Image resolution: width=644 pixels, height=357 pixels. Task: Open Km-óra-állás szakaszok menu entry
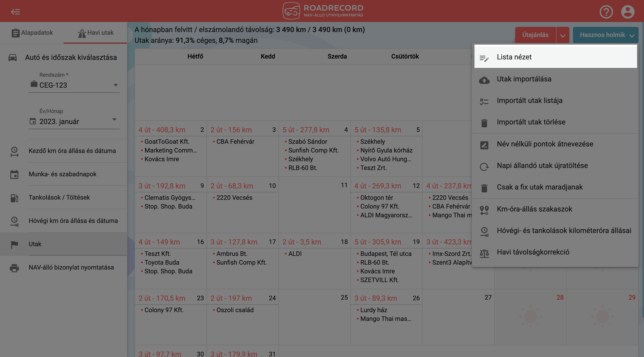pyautogui.click(x=555, y=209)
